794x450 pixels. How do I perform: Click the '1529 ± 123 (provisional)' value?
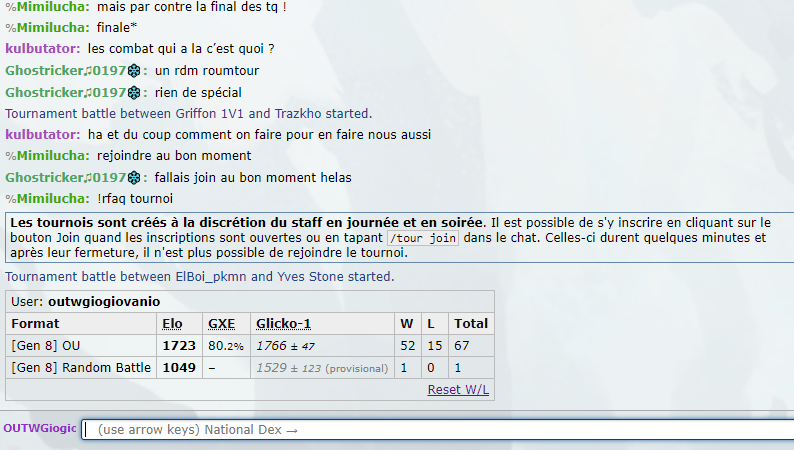(322, 368)
